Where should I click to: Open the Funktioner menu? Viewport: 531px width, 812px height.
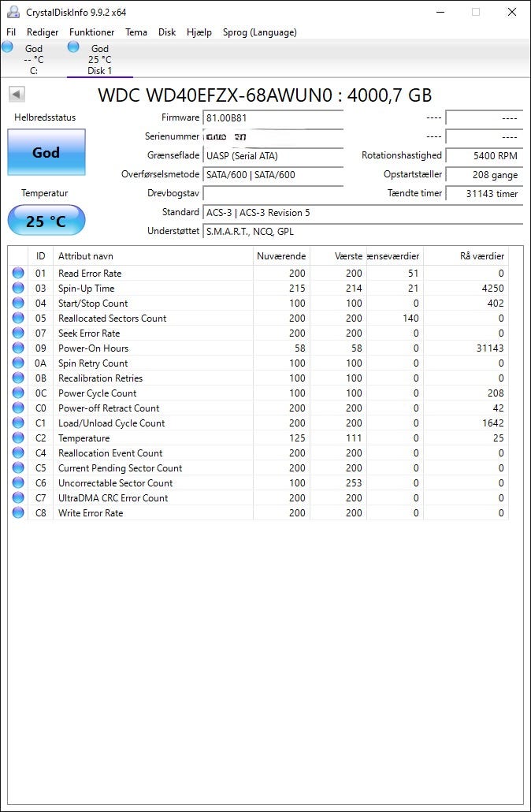[x=91, y=32]
